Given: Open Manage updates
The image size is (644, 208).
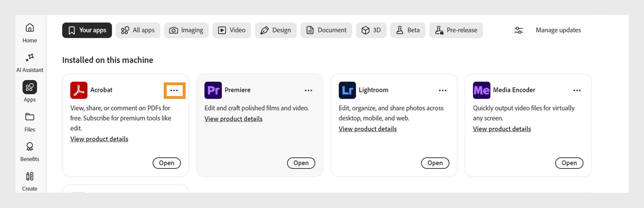Looking at the screenshot, I should click(558, 30).
